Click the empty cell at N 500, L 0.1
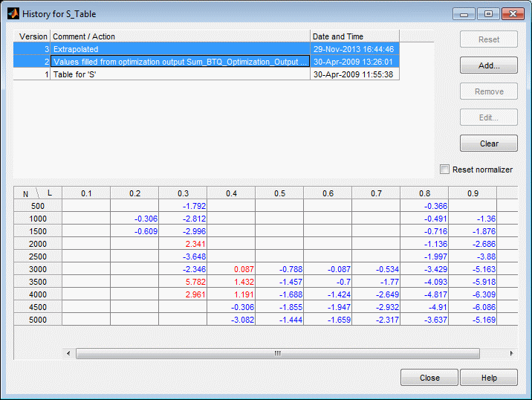 [x=86, y=206]
